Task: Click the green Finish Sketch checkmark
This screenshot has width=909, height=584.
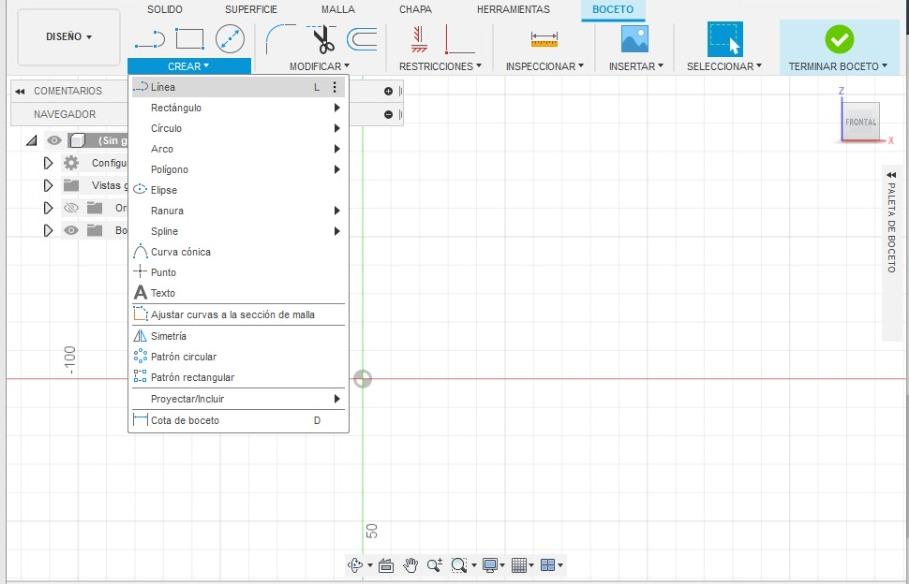Action: (839, 39)
